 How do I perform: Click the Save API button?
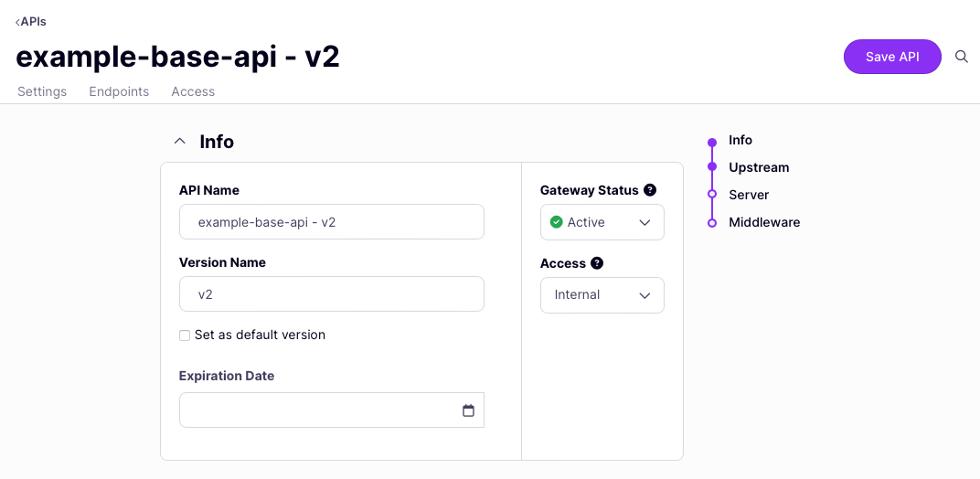click(892, 57)
